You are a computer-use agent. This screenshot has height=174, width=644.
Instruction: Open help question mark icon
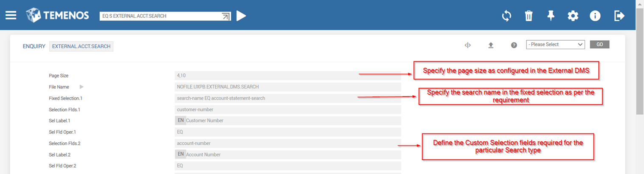point(514,45)
